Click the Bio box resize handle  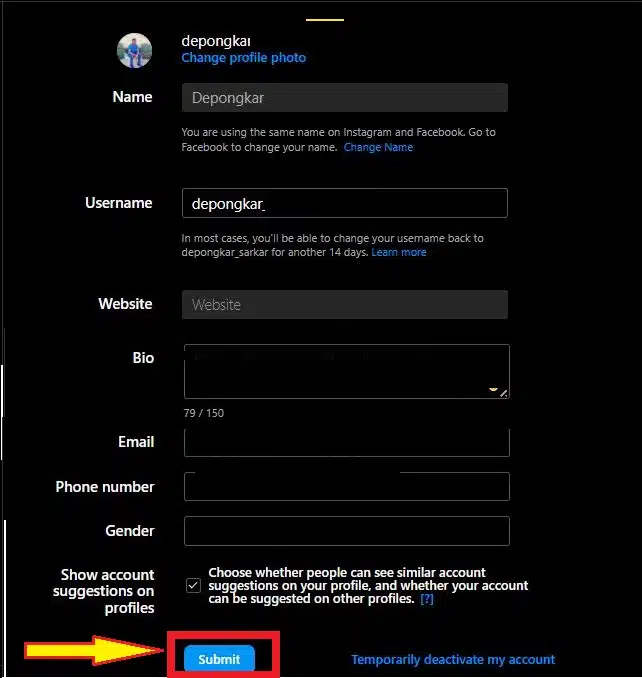pos(503,393)
